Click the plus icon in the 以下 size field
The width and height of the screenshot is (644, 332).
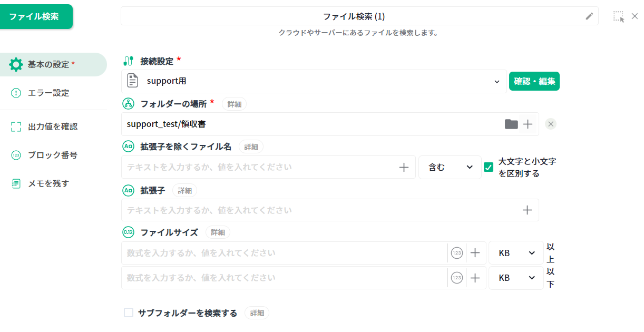(x=475, y=278)
